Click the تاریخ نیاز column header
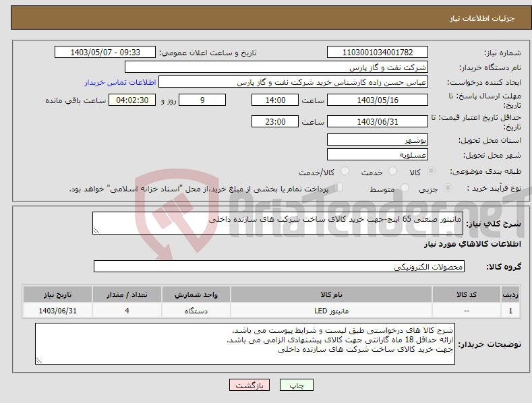This screenshot has width=532, height=403. click(x=58, y=294)
